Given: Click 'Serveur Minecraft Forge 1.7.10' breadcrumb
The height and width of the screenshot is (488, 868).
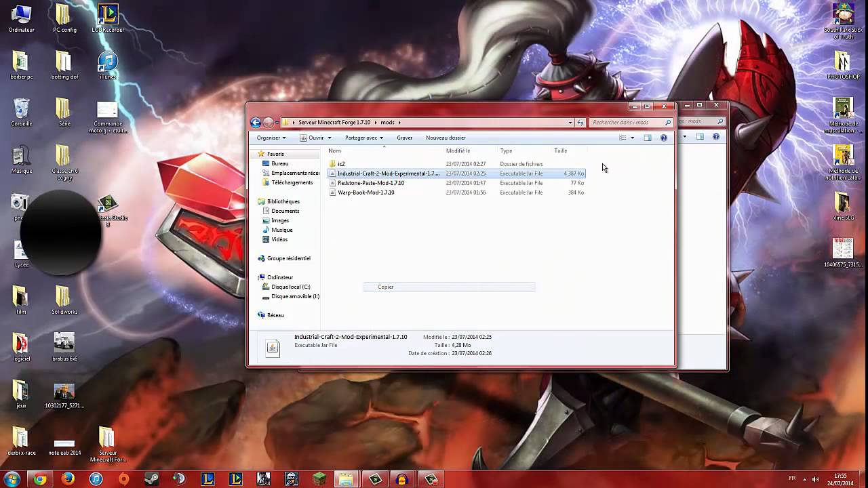Looking at the screenshot, I should (x=334, y=123).
